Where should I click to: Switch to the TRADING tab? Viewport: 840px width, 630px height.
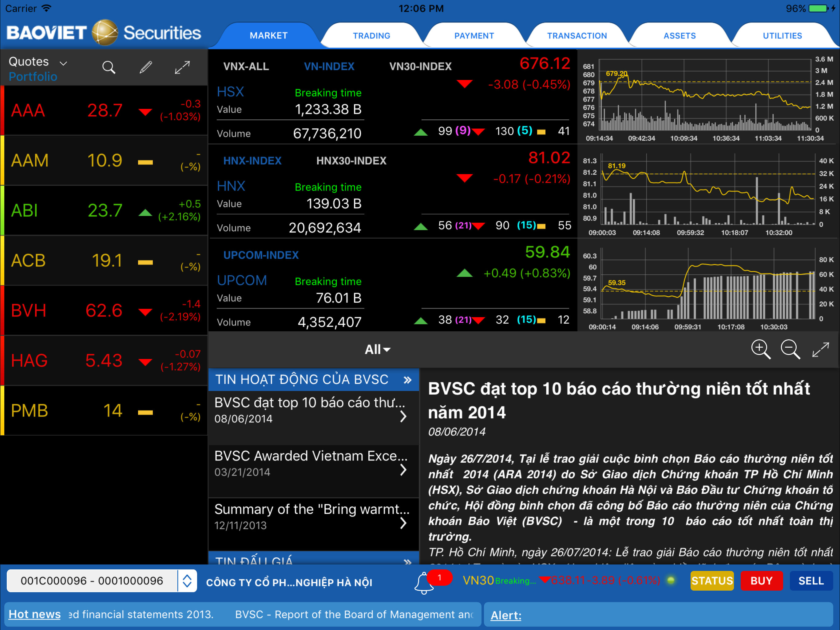371,36
